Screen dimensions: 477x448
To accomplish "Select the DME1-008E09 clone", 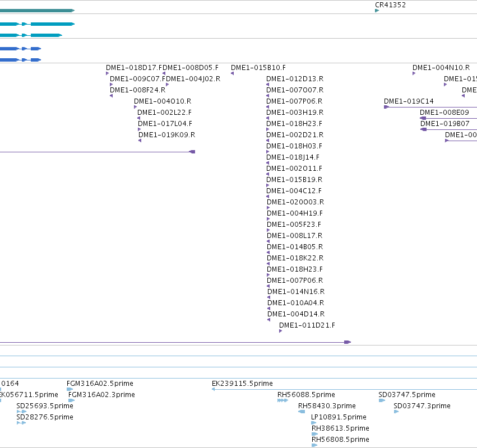I will (448, 118).
